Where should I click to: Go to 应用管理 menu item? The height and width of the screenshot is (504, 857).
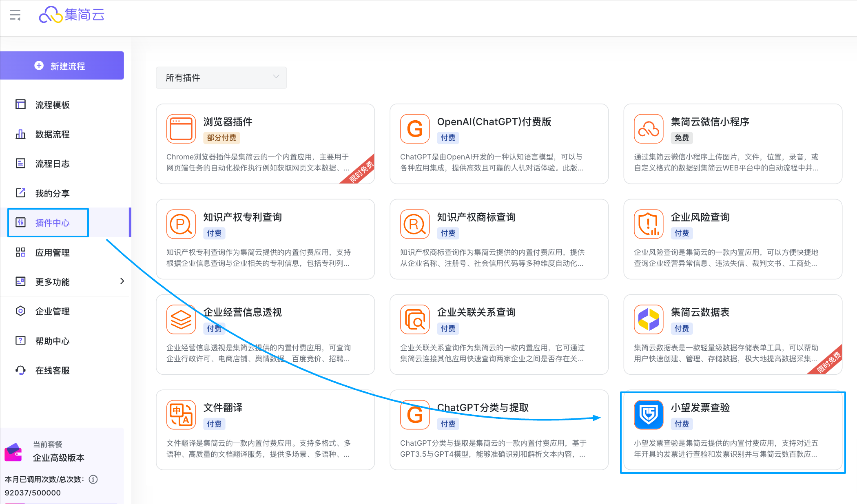tap(65, 252)
